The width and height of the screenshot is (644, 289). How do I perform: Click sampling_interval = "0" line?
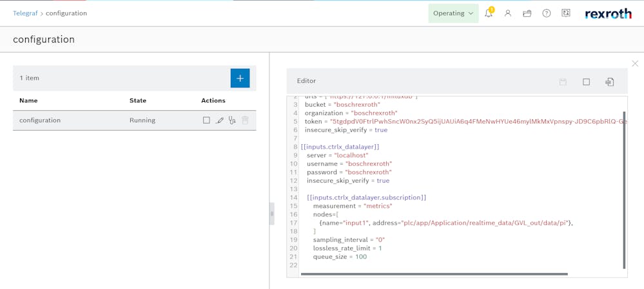(349, 240)
